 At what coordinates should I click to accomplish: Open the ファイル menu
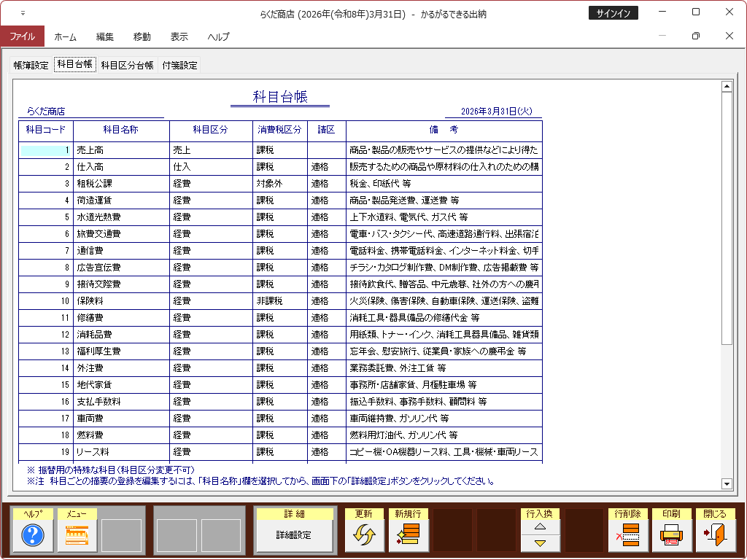[22, 36]
